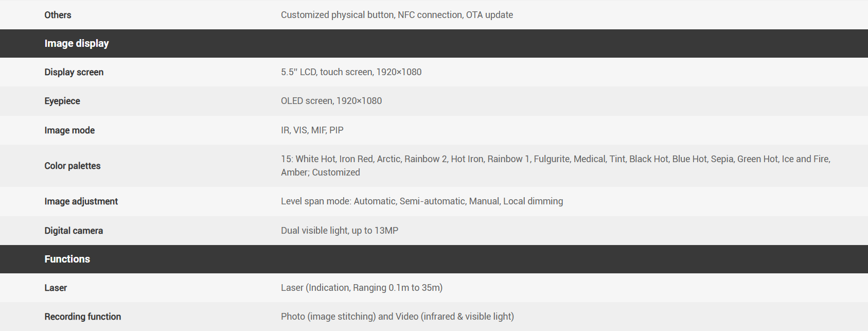Viewport: 868px width, 331px height.
Task: Click the "Eyepiece" row label
Action: (x=62, y=101)
